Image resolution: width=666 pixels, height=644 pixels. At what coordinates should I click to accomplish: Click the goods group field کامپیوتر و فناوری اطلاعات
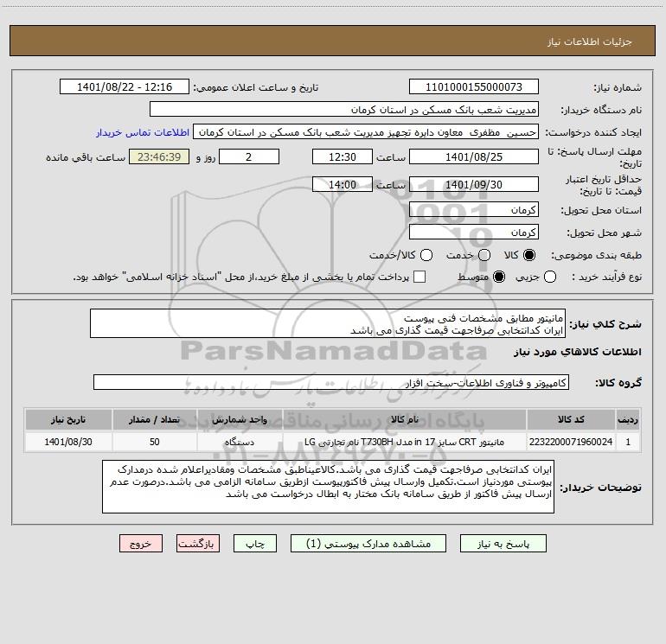coord(331,382)
